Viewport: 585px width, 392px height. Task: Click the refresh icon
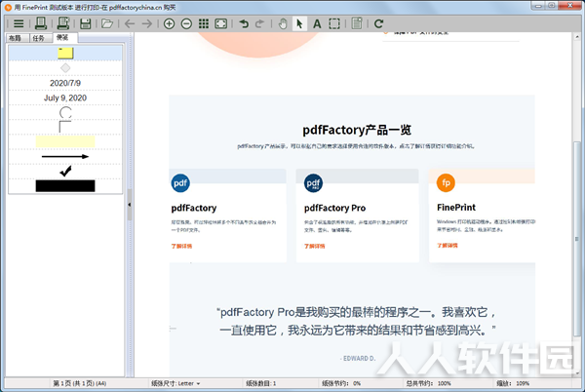[x=378, y=23]
